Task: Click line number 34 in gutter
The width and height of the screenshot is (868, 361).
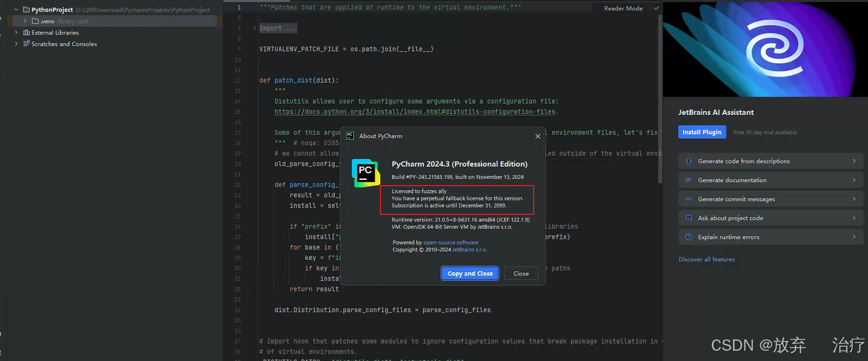Action: [237, 310]
